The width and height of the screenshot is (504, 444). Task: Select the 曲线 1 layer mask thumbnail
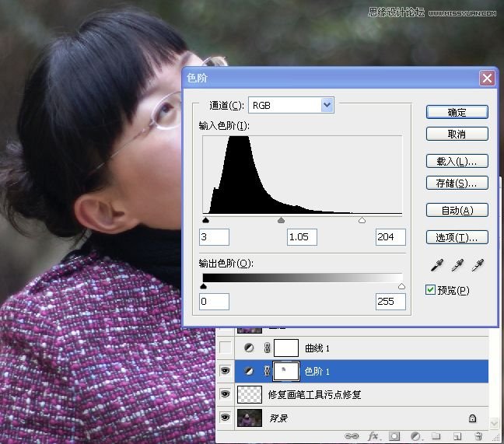coord(286,348)
